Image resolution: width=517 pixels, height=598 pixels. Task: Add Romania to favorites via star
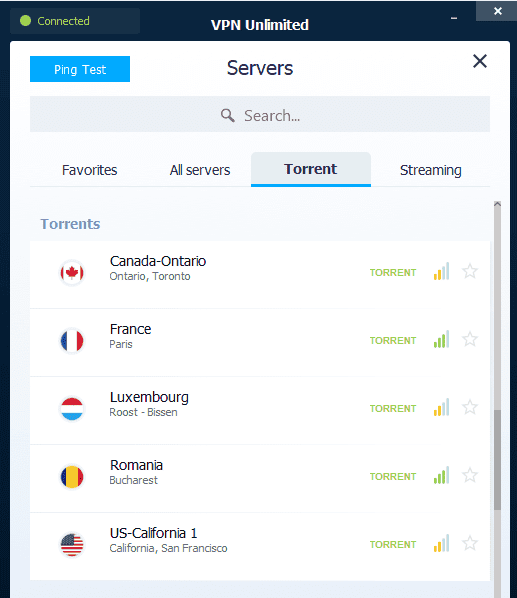(470, 475)
